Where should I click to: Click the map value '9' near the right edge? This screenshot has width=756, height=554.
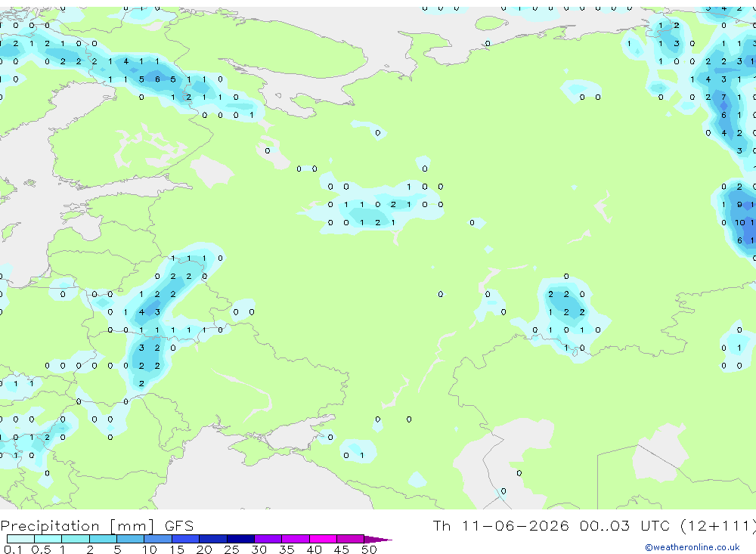pos(739,204)
